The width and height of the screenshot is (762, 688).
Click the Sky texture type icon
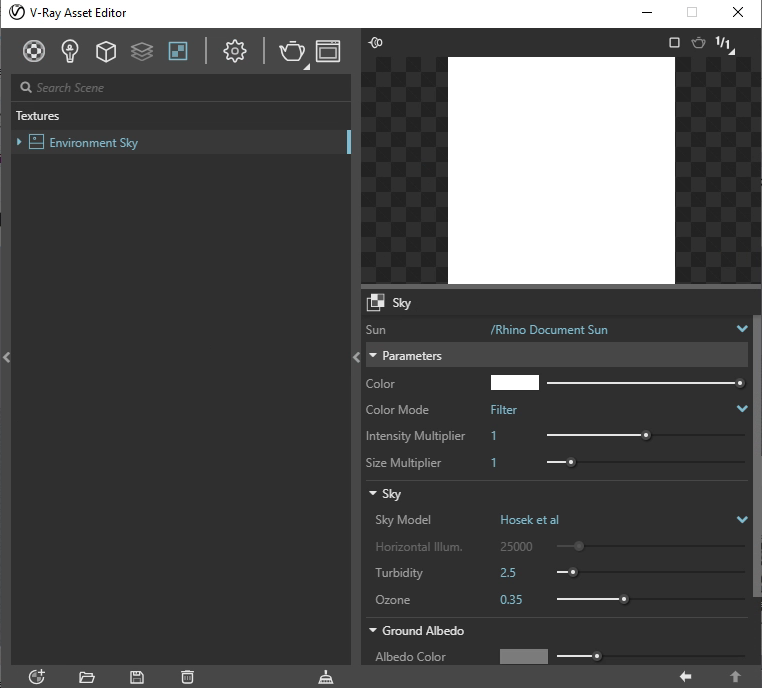click(x=375, y=302)
